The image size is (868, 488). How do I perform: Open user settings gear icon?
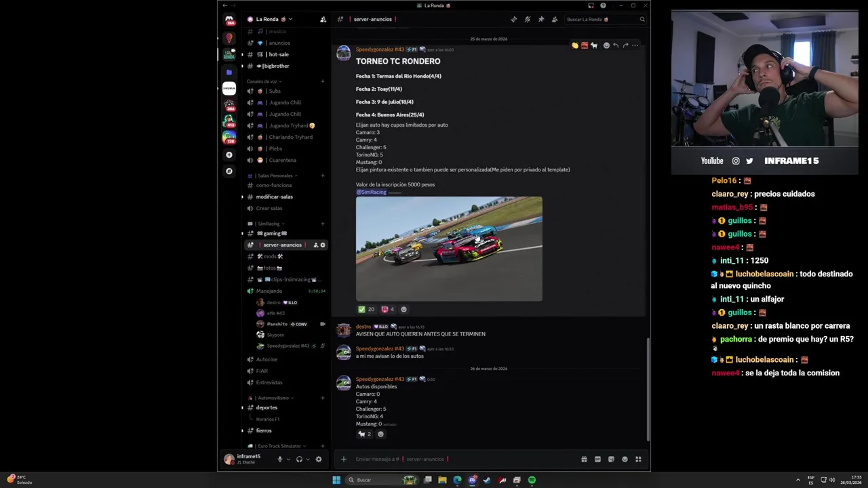319,459
